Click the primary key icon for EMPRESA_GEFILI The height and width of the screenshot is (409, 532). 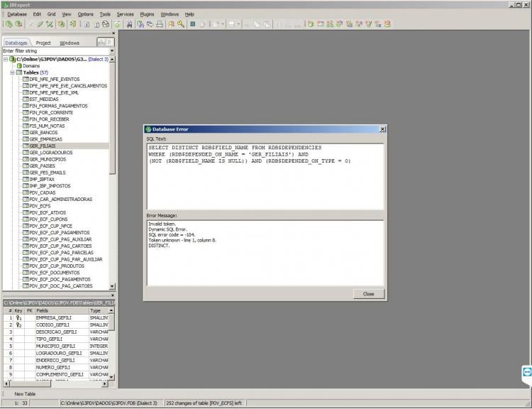pos(19,318)
